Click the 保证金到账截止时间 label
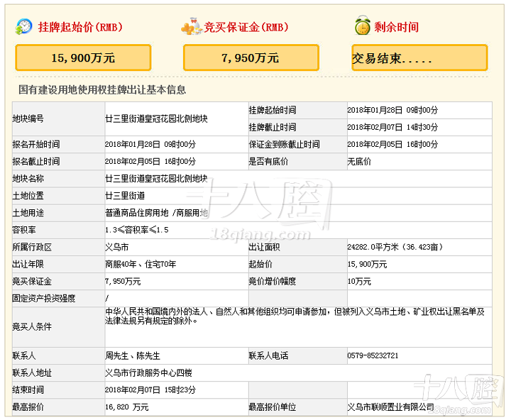 [x=284, y=144]
